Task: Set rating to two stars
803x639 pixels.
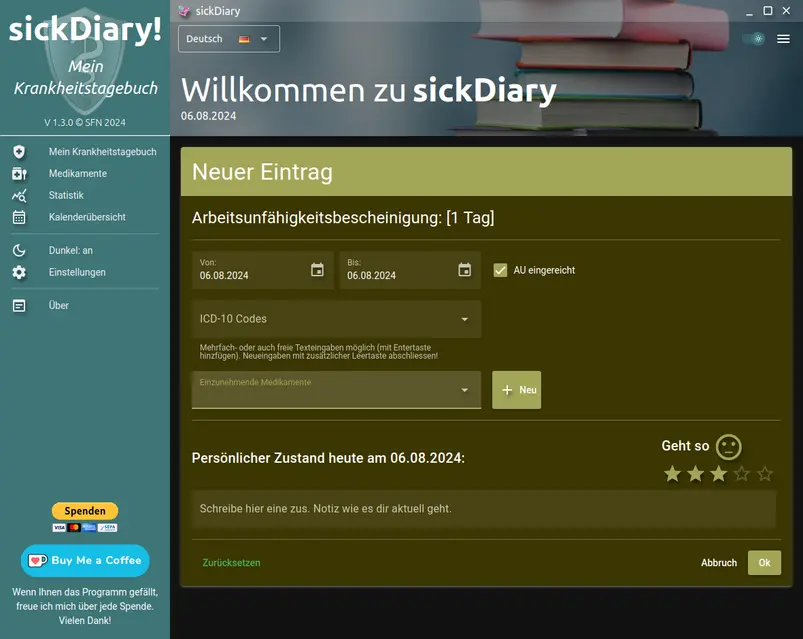Action: [x=695, y=474]
